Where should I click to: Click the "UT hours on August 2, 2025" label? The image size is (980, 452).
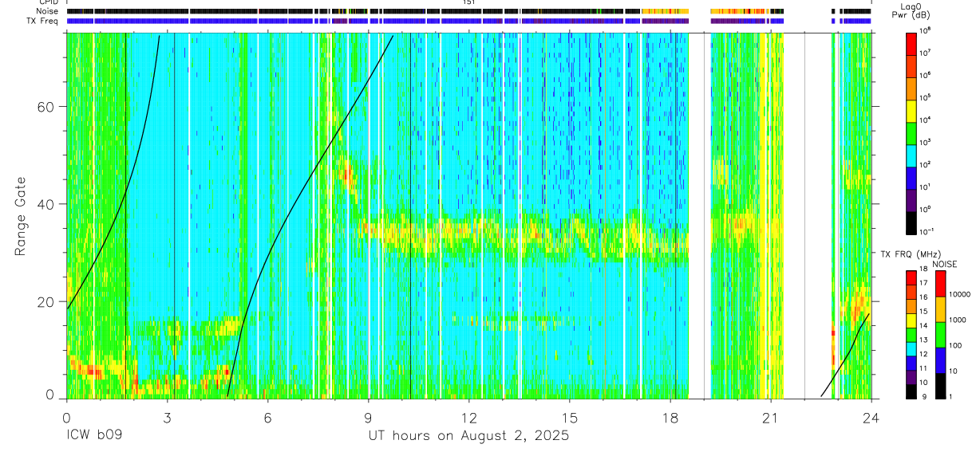[x=468, y=436]
